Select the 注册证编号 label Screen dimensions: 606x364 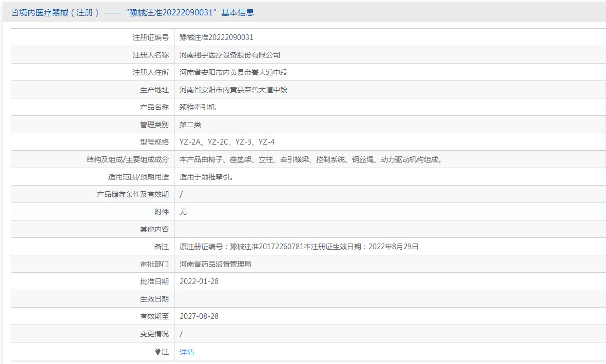(151, 37)
